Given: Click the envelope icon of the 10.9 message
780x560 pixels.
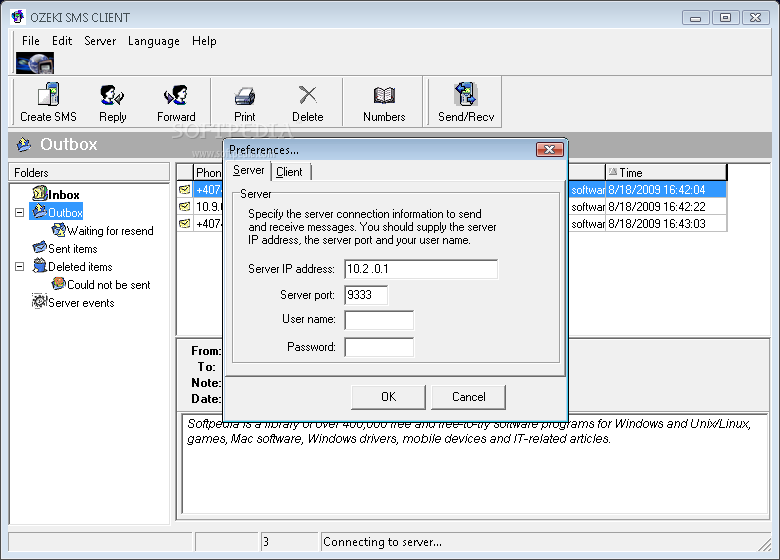Looking at the screenshot, I should point(185,206).
